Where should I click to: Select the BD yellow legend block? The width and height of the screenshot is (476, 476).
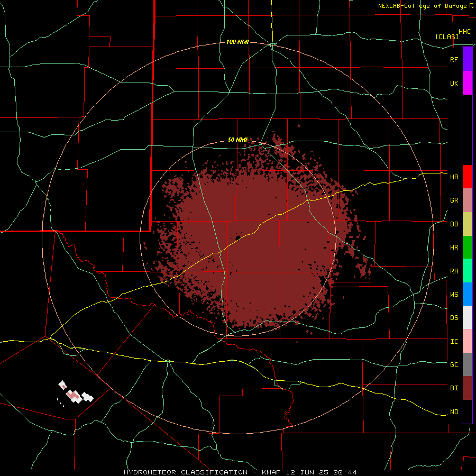467,224
